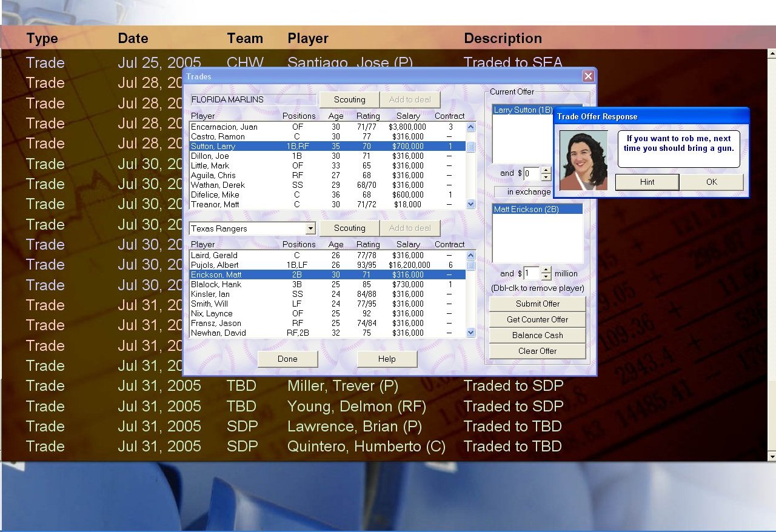Open the Texas Rangers team dropdown
This screenshot has width=776, height=532.
[x=310, y=228]
